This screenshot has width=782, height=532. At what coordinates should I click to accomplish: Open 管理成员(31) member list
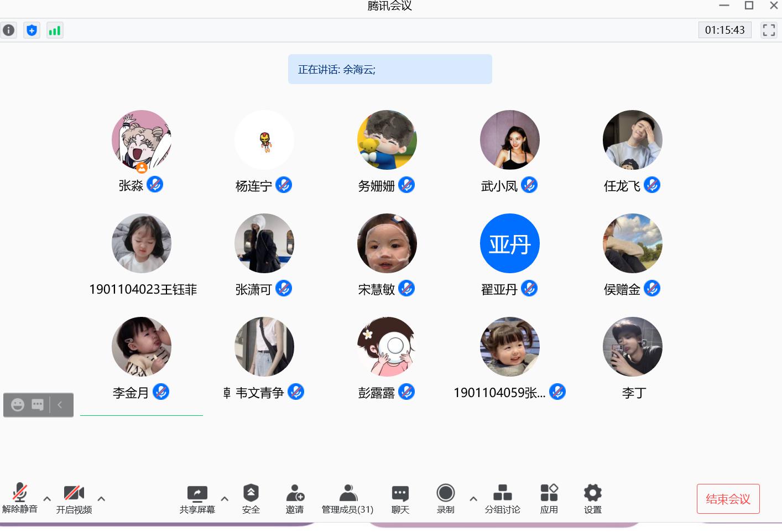(x=347, y=498)
